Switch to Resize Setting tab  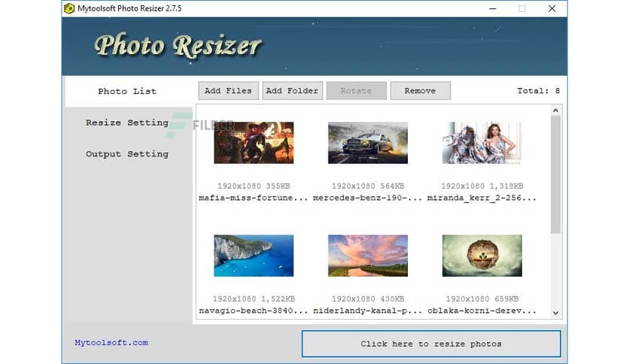tap(127, 123)
